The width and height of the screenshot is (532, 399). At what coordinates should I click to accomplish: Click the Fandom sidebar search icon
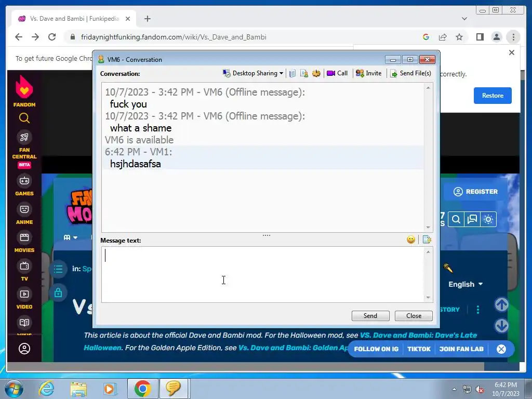24,118
